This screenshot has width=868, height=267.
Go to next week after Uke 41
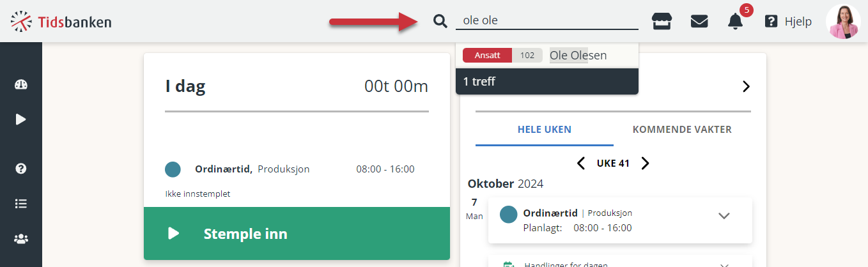pyautogui.click(x=645, y=164)
